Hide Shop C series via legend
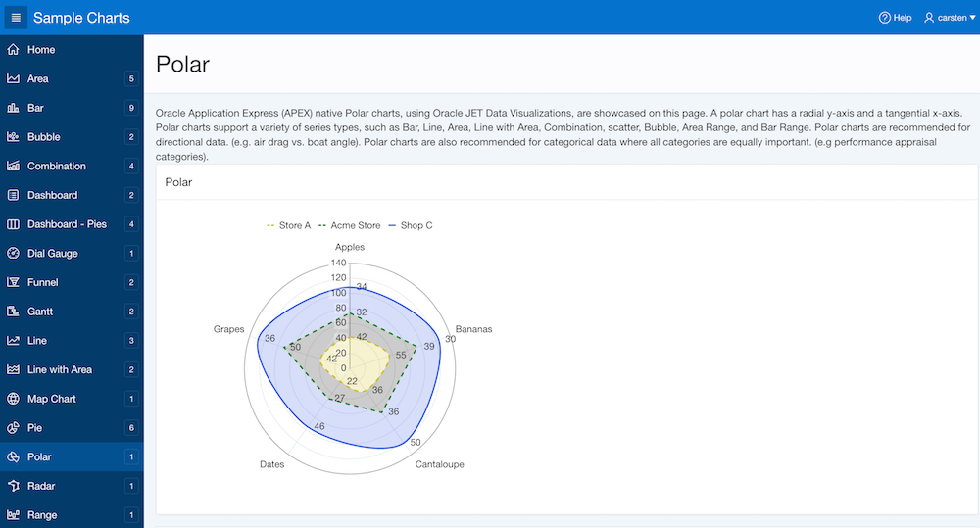980x528 pixels. pos(410,226)
